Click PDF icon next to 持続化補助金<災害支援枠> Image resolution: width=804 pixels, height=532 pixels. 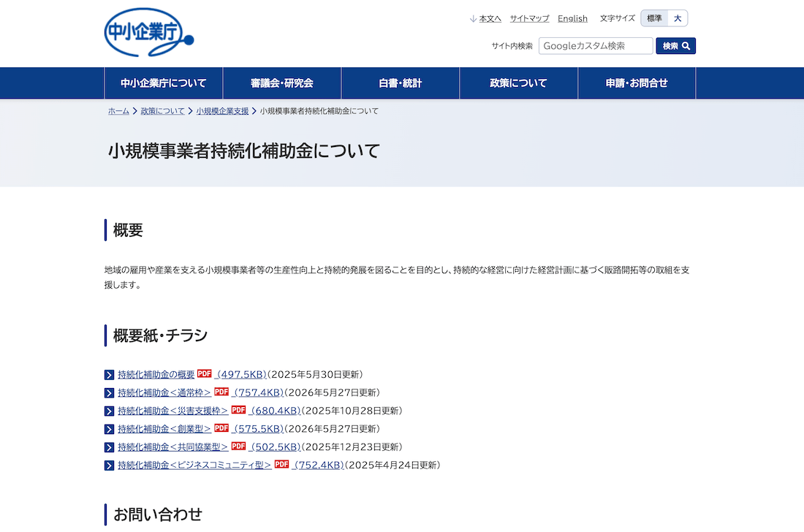pyautogui.click(x=238, y=409)
